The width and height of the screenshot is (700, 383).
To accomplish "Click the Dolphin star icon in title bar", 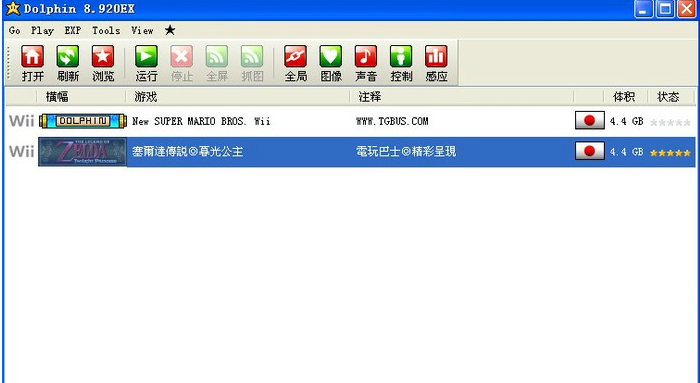I will pos(13,8).
